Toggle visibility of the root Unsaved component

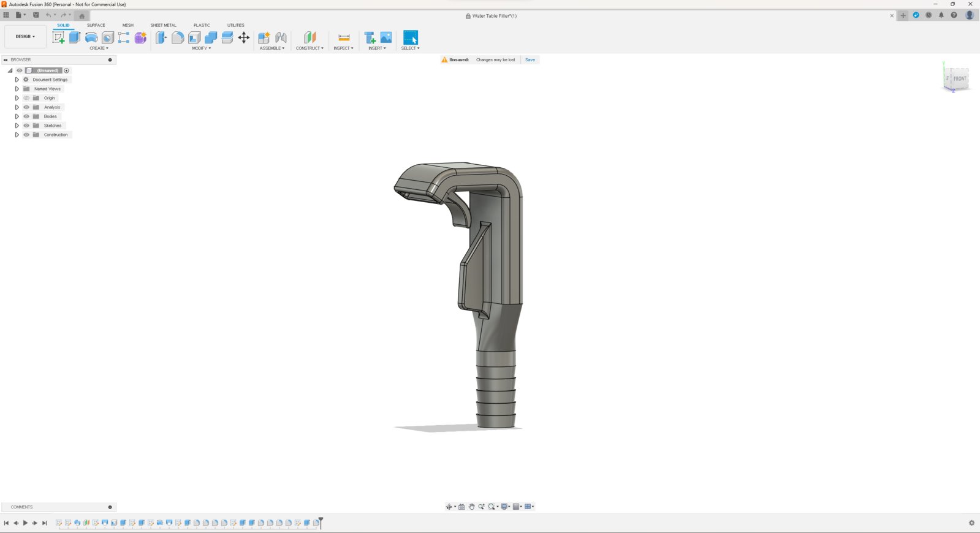[20, 70]
